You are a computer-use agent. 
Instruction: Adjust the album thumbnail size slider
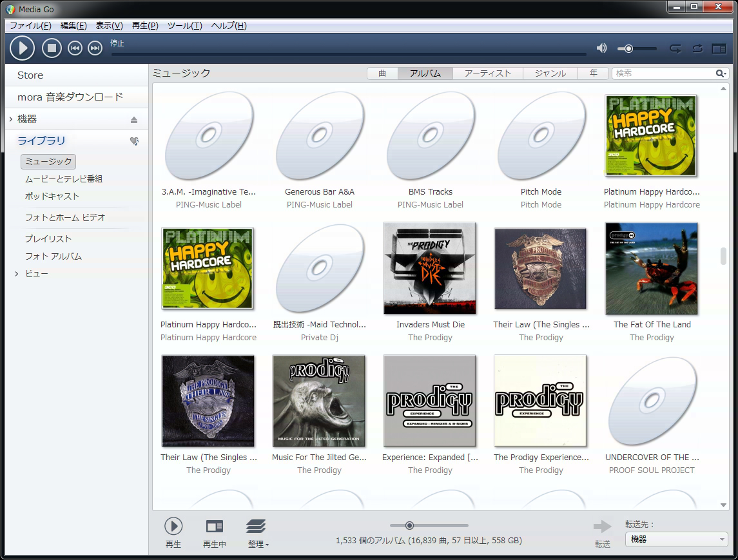pyautogui.click(x=409, y=525)
